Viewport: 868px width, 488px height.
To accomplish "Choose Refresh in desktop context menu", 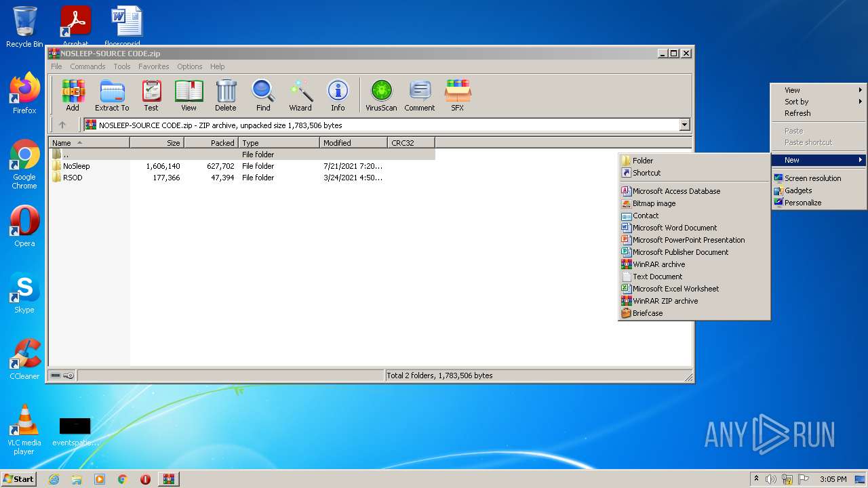I will [x=818, y=113].
